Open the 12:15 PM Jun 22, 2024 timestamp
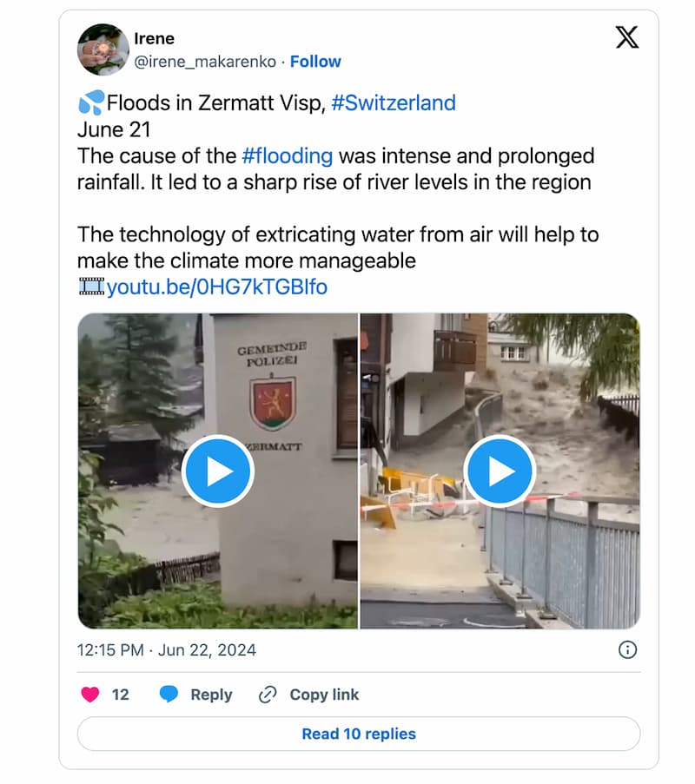The image size is (695, 784). [167, 649]
